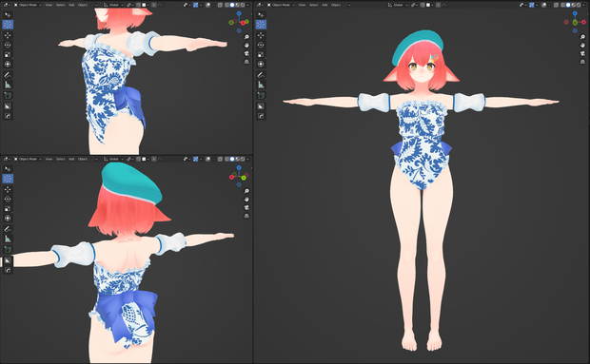590x364 pixels.
Task: Select the Move tool in top-left viewport
Action: [8, 35]
